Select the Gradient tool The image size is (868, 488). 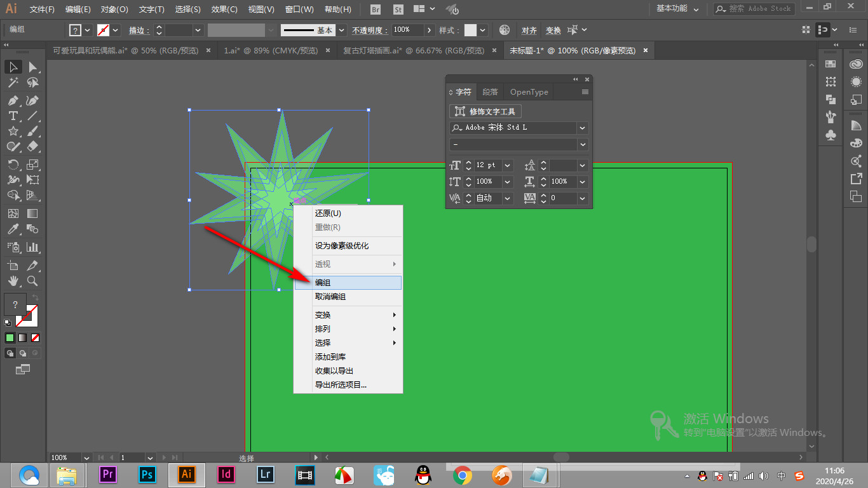33,213
